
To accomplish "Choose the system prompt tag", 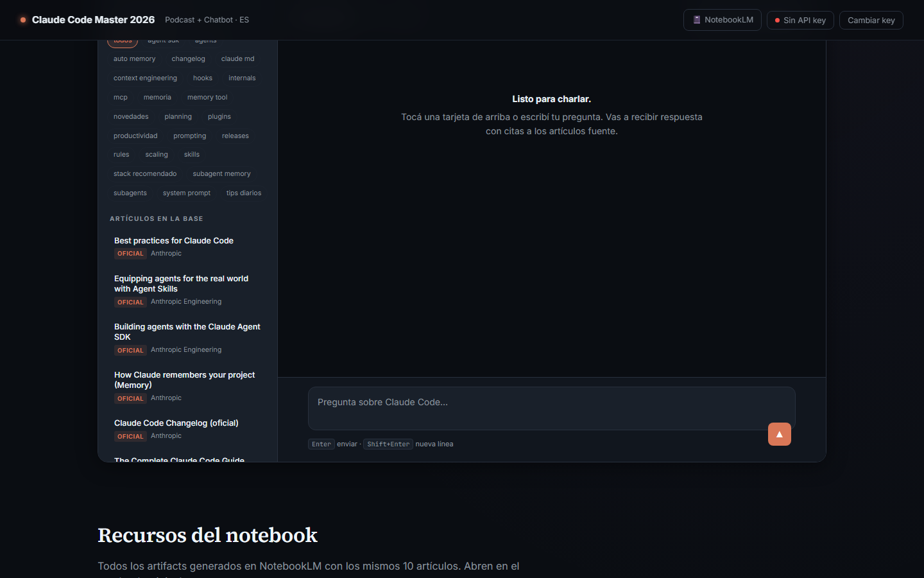I will [187, 193].
